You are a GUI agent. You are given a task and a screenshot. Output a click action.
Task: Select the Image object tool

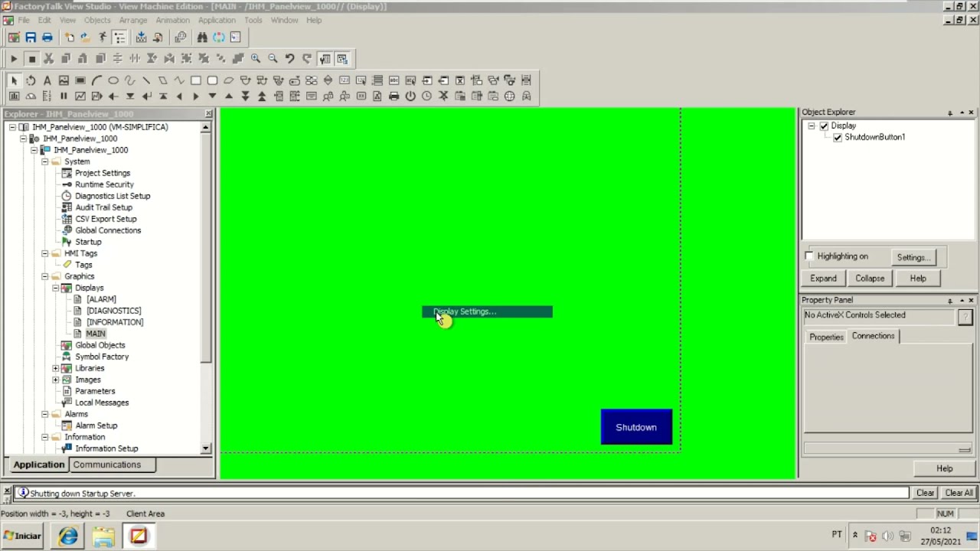(x=64, y=80)
